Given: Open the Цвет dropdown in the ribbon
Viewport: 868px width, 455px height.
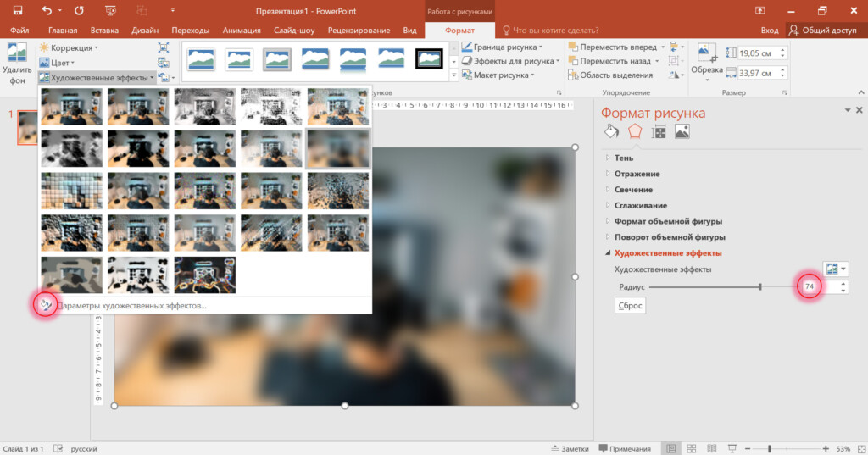Looking at the screenshot, I should (62, 62).
